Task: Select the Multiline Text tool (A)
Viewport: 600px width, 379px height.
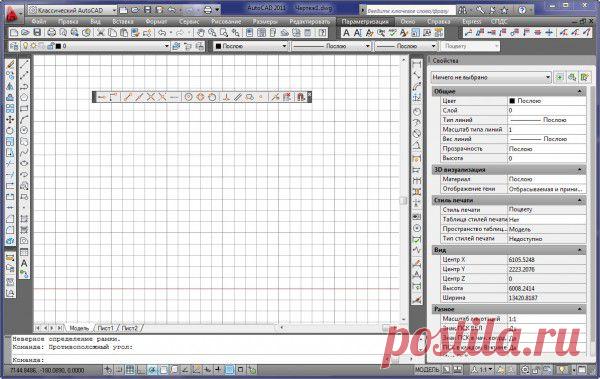Action: (x=24, y=263)
